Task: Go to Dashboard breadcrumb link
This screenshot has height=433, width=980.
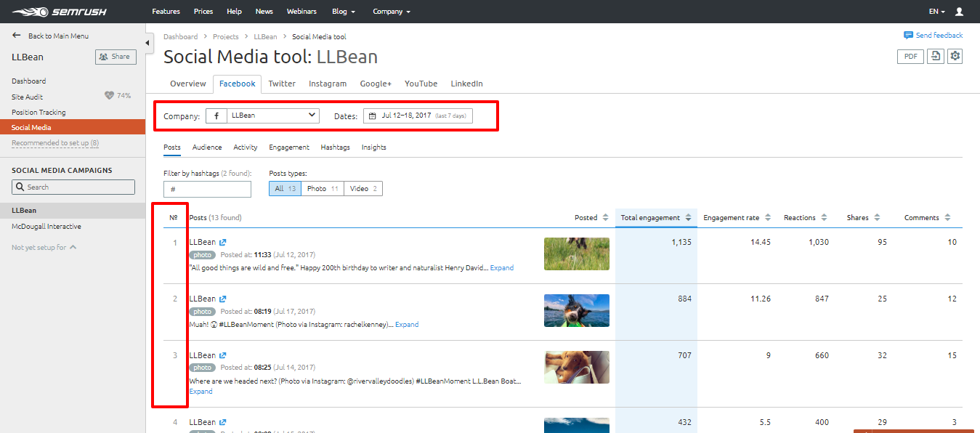Action: [180, 36]
